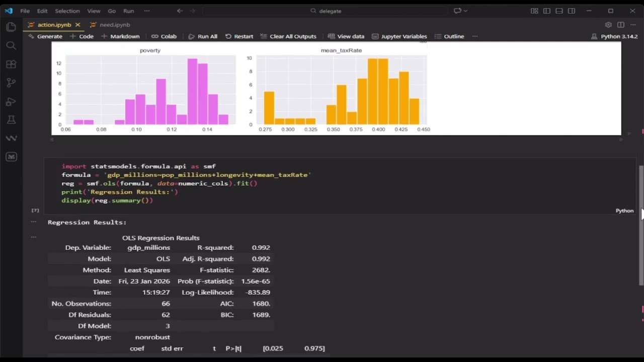
Task: Click the 'std err' column header
Action: 172,348
